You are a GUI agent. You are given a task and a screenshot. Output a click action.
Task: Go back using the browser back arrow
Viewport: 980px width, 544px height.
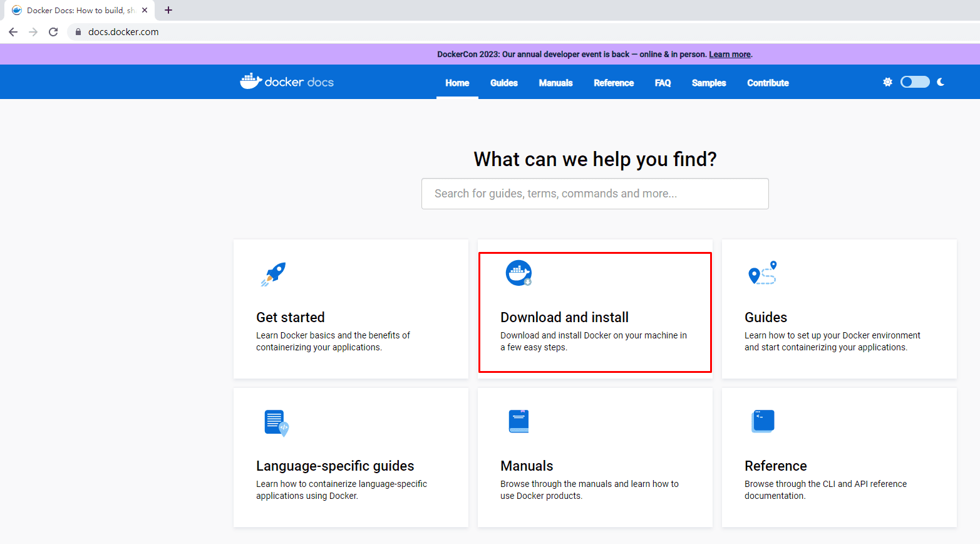pos(13,32)
